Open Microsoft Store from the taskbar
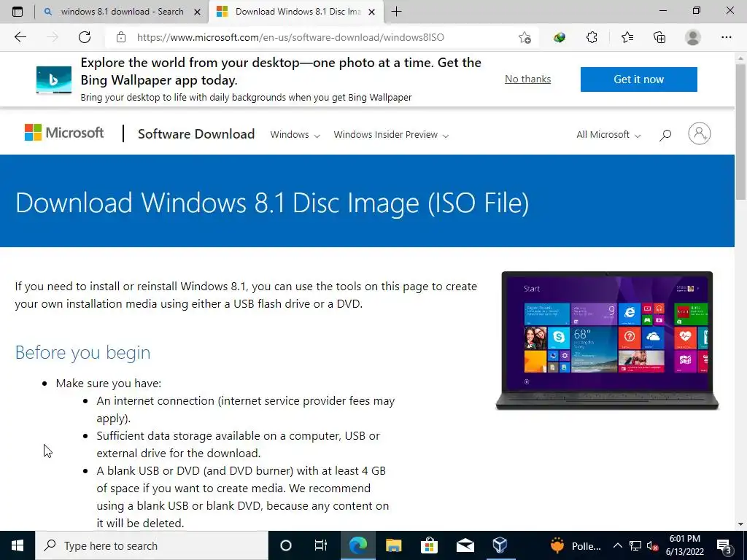 coord(429,545)
